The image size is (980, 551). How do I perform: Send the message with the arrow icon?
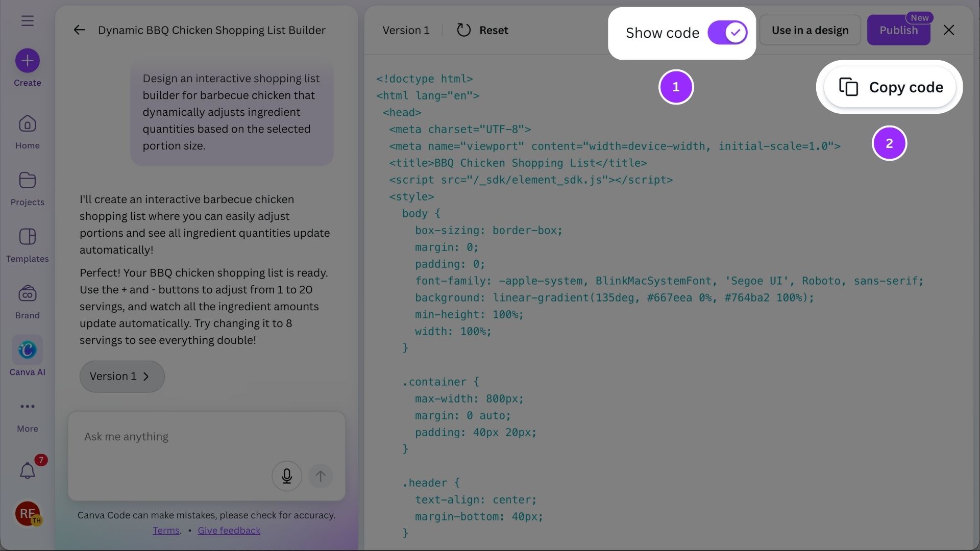tap(320, 475)
